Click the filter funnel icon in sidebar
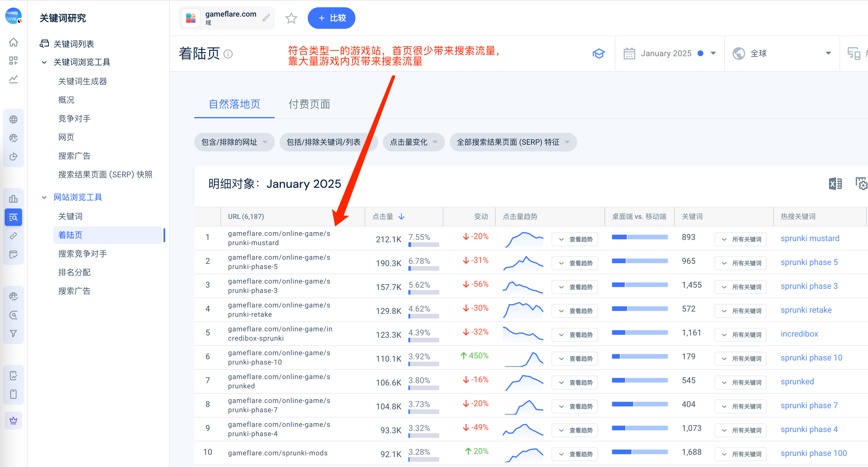This screenshot has height=467, width=868. click(x=13, y=333)
